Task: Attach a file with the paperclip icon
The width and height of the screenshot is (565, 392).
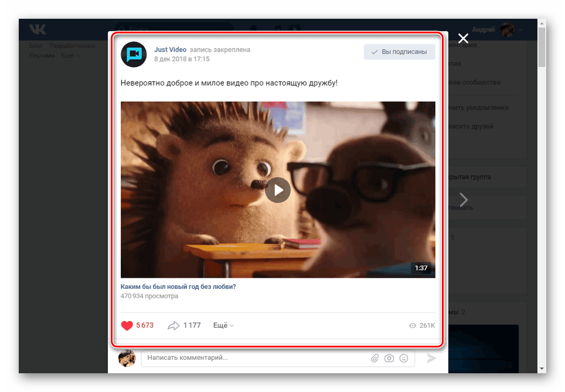Action: (x=375, y=358)
